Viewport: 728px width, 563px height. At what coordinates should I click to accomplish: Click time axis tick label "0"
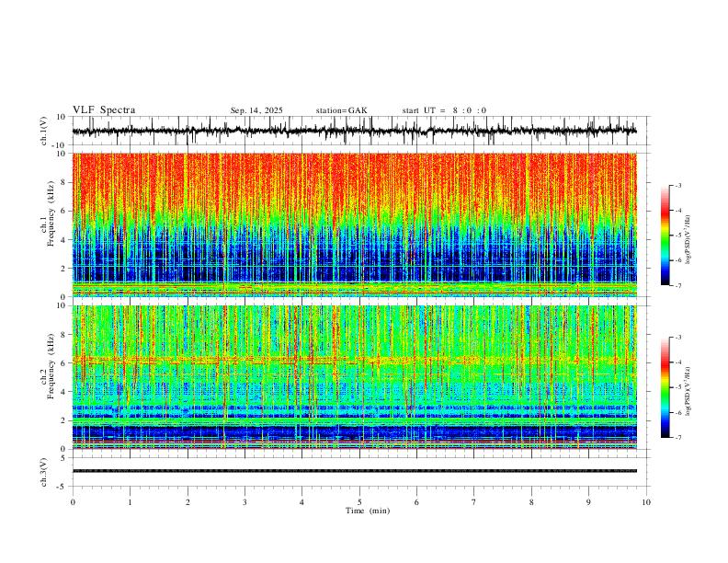coord(73,502)
